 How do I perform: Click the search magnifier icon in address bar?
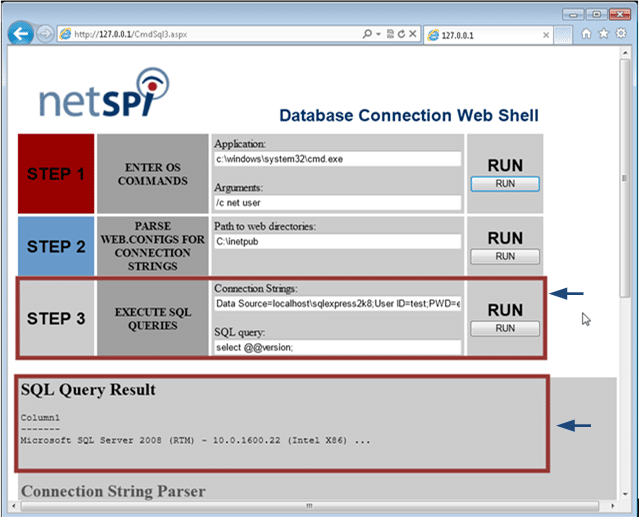click(x=367, y=34)
